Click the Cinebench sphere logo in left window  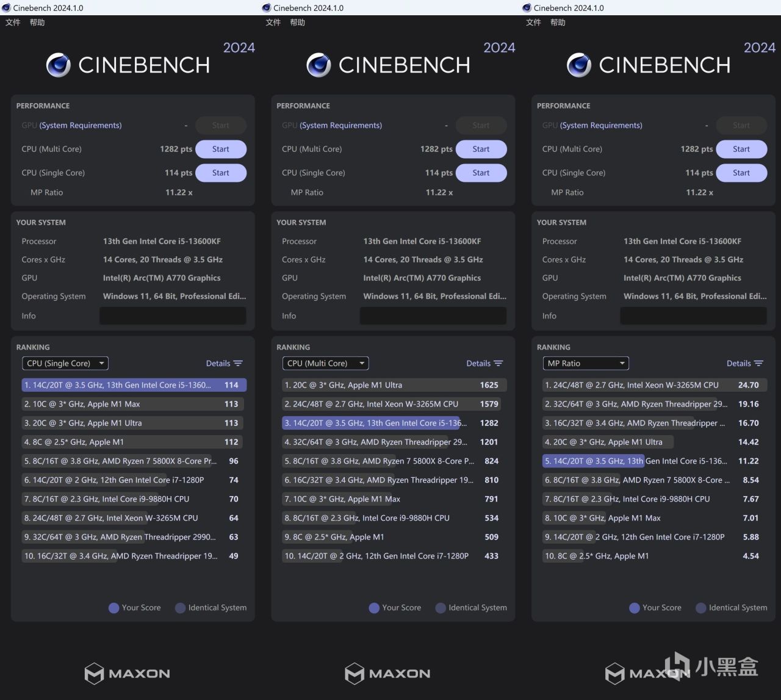point(59,65)
